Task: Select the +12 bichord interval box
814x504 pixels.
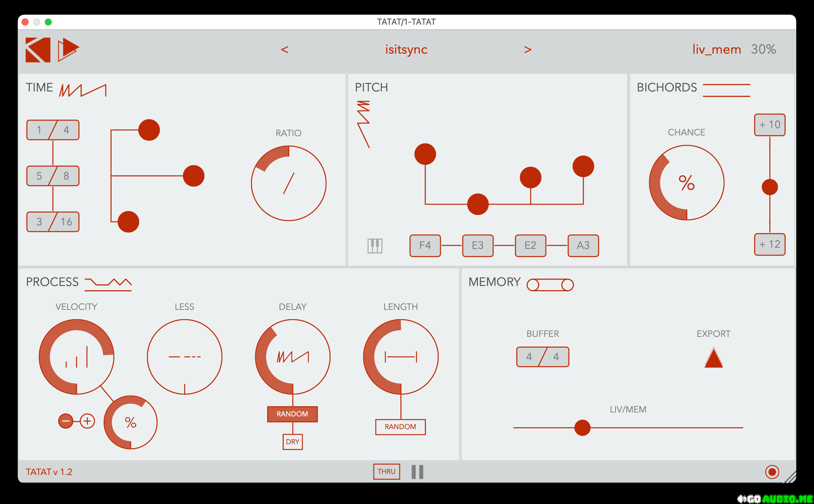Action: [x=770, y=245]
